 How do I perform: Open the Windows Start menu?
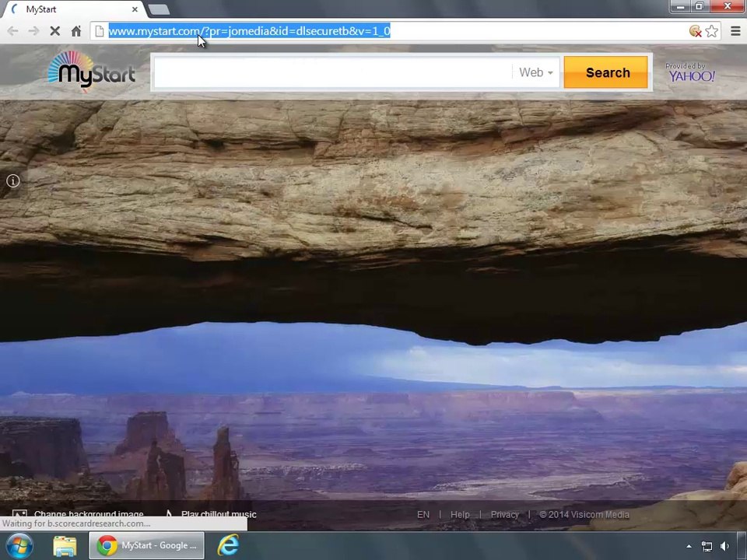click(19, 546)
